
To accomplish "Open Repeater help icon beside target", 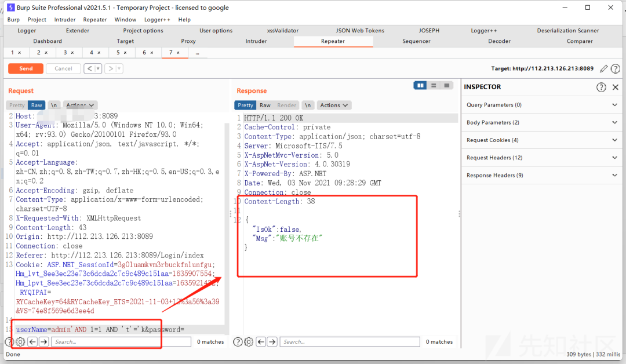I will pos(616,68).
